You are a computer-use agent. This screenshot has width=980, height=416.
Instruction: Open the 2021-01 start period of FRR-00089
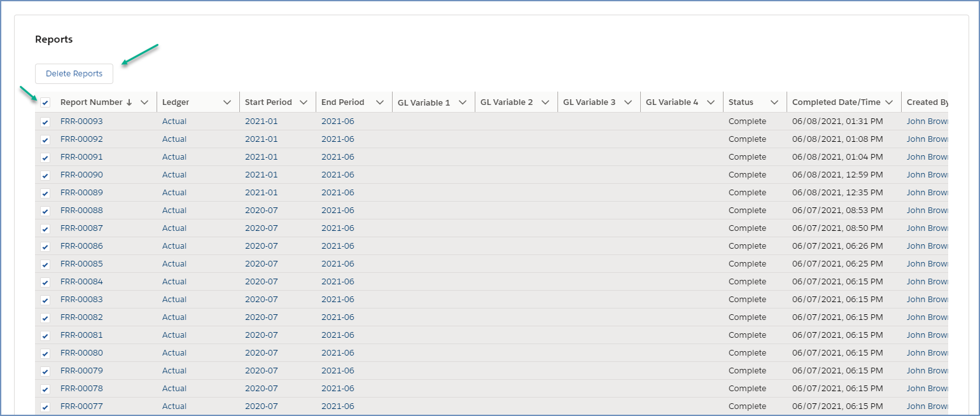pyautogui.click(x=261, y=193)
